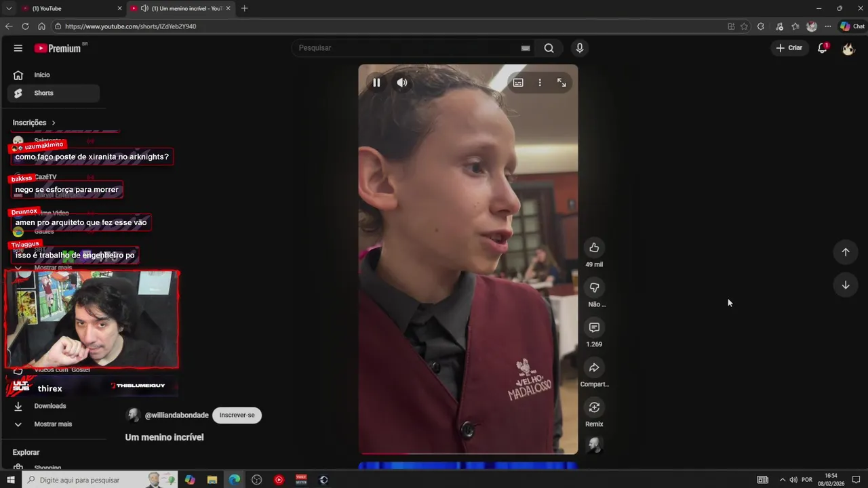Open the YouTube hamburger guide menu
The image size is (868, 488).
pos(18,48)
